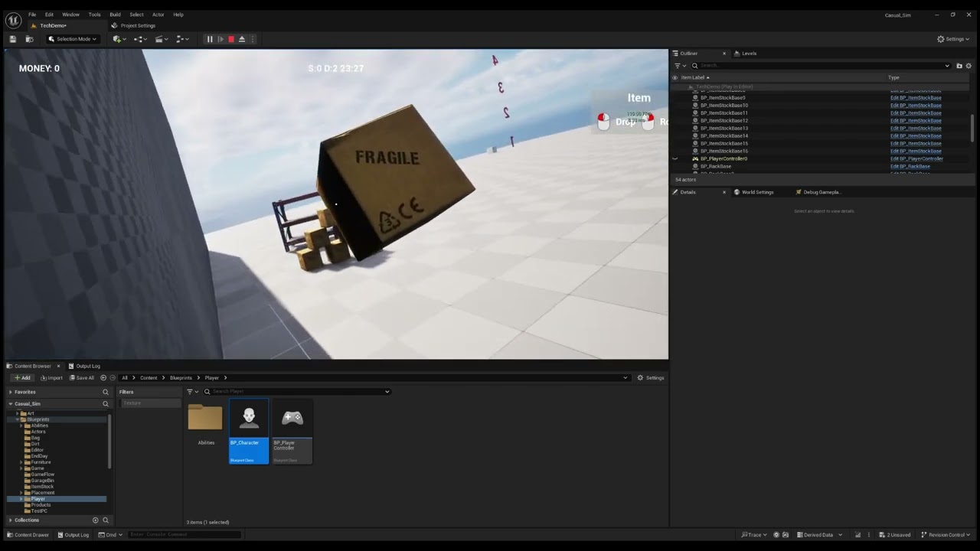The width and height of the screenshot is (980, 551).
Task: Click the Import button
Action: (51, 377)
